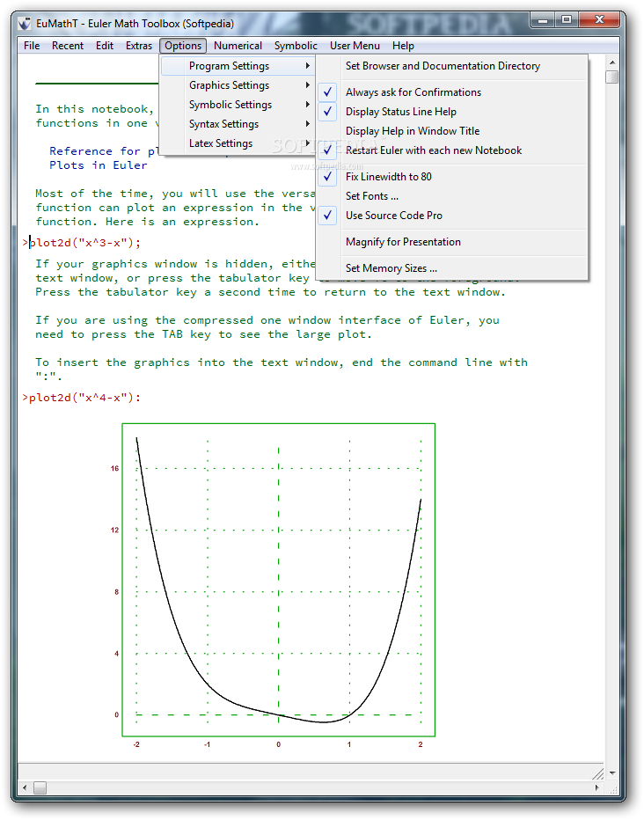Click the plot2d("x^3-x") command line
644x820 pixels.
[82, 243]
